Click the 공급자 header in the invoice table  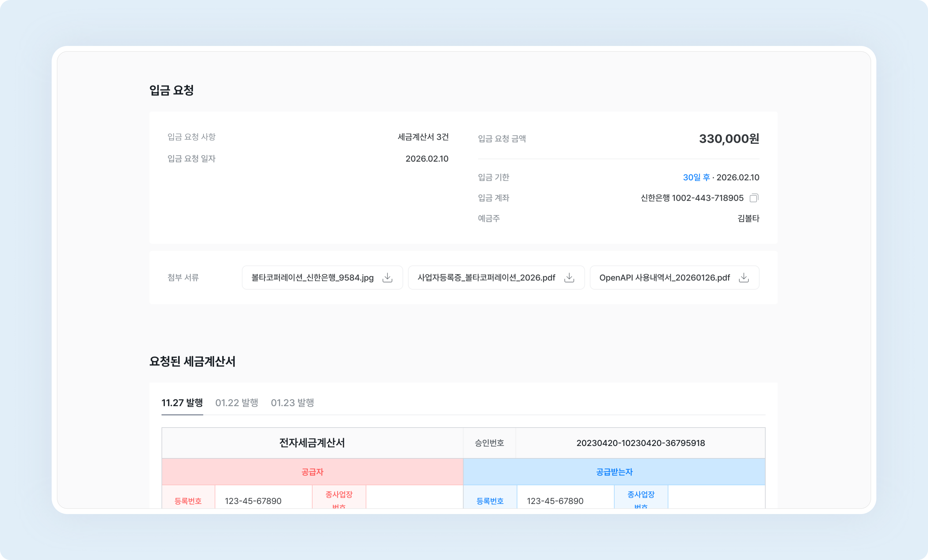312,472
